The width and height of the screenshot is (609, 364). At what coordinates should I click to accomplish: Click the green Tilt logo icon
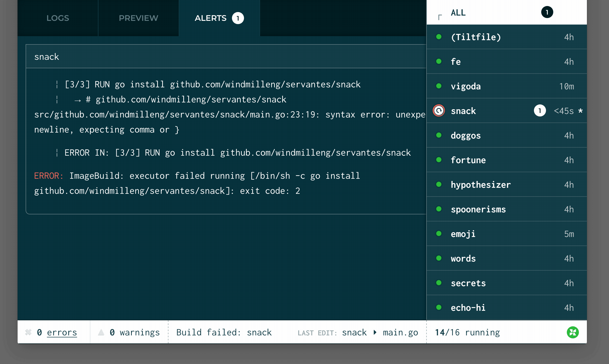573,332
